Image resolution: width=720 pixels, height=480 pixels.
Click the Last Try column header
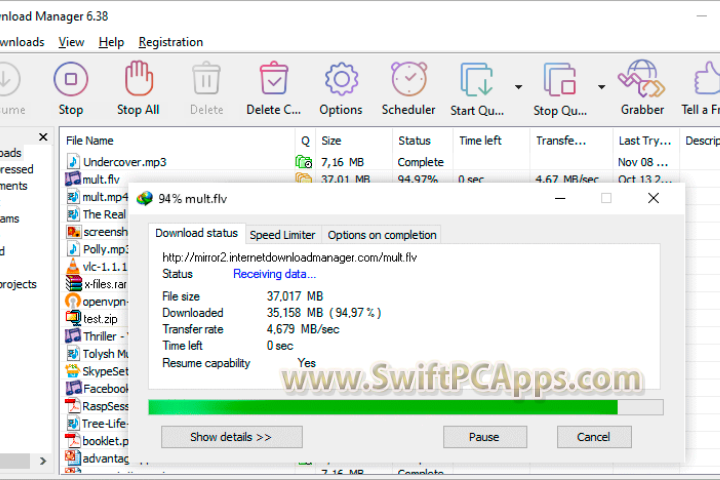[645, 141]
